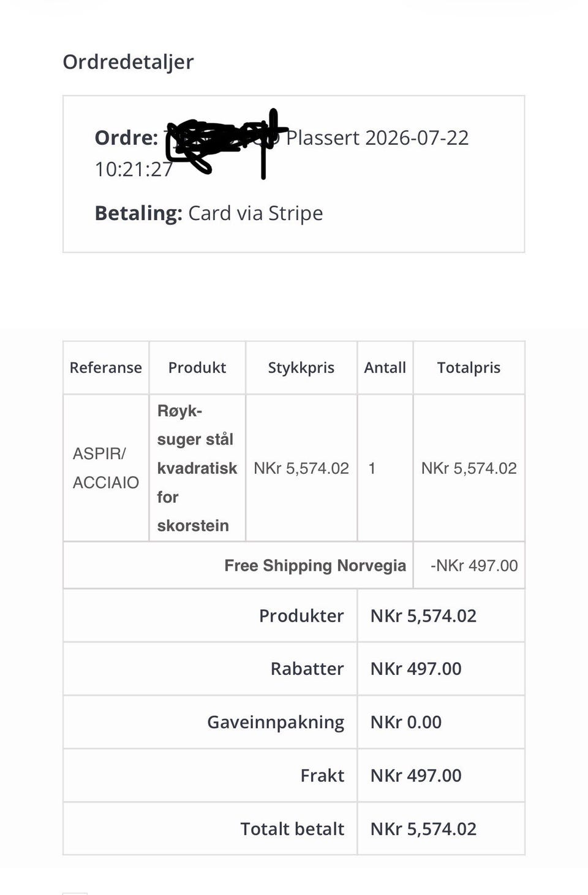The width and height of the screenshot is (588, 895).
Task: Click the Produkter summary row label
Action: pyautogui.click(x=301, y=615)
